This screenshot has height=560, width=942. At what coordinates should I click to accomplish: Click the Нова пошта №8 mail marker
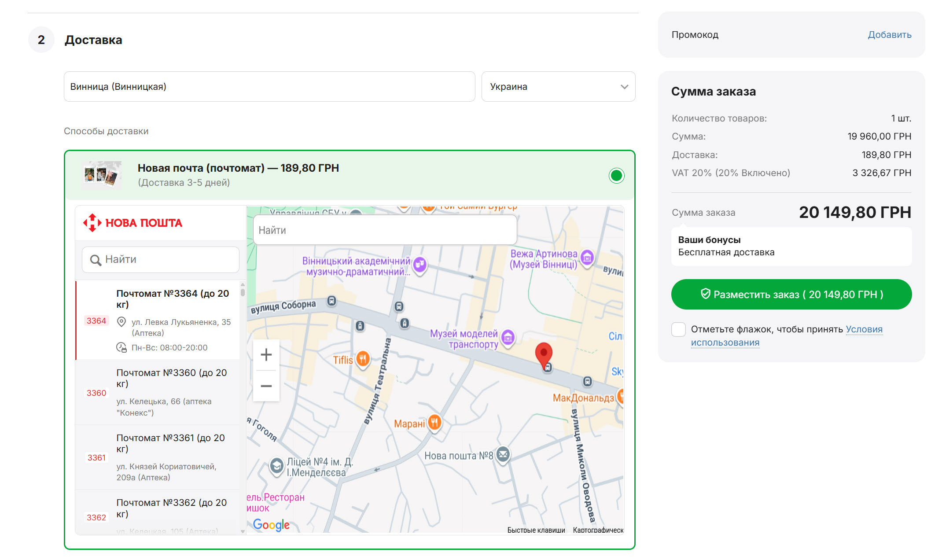coord(503,455)
